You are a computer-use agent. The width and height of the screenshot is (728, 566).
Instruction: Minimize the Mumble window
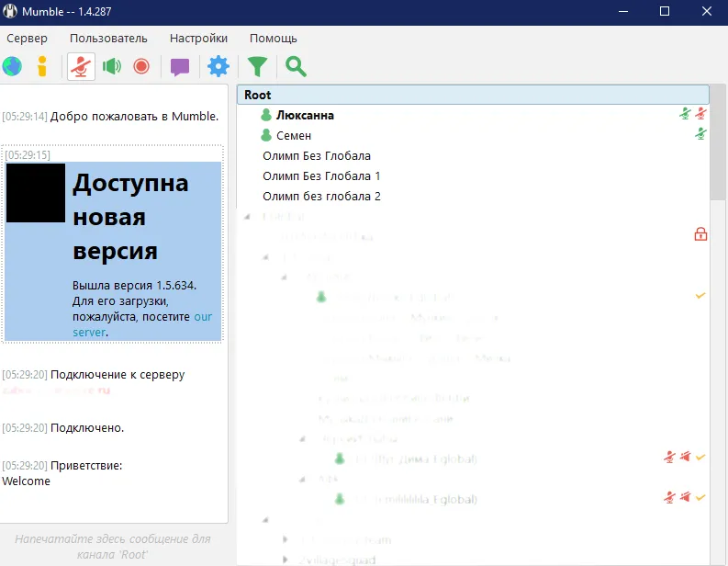[623, 11]
